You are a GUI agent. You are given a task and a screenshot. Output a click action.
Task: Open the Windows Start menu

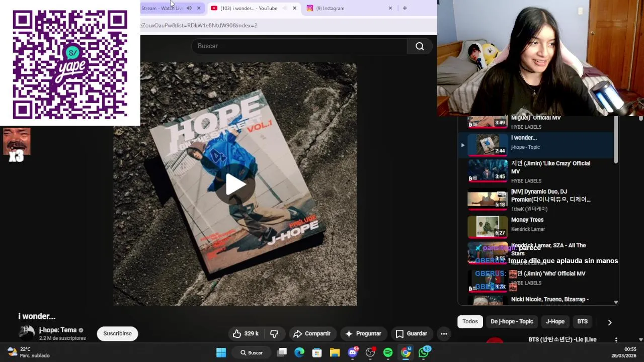pos(221,352)
